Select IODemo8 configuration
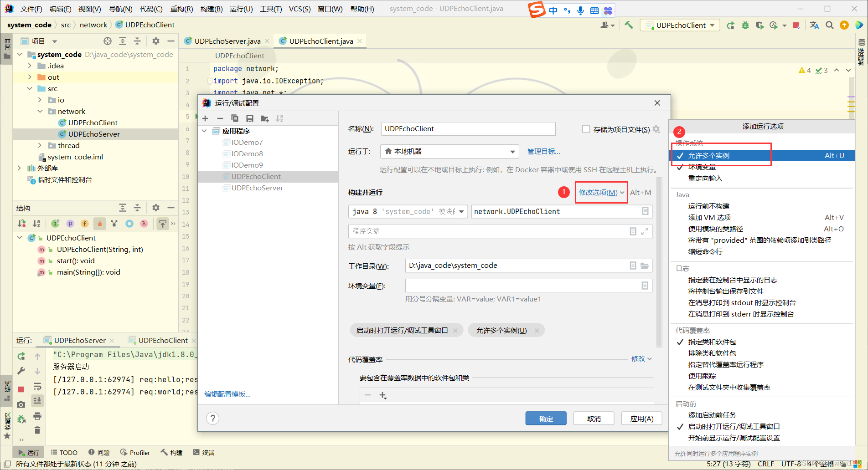The image size is (868, 470). [247, 153]
